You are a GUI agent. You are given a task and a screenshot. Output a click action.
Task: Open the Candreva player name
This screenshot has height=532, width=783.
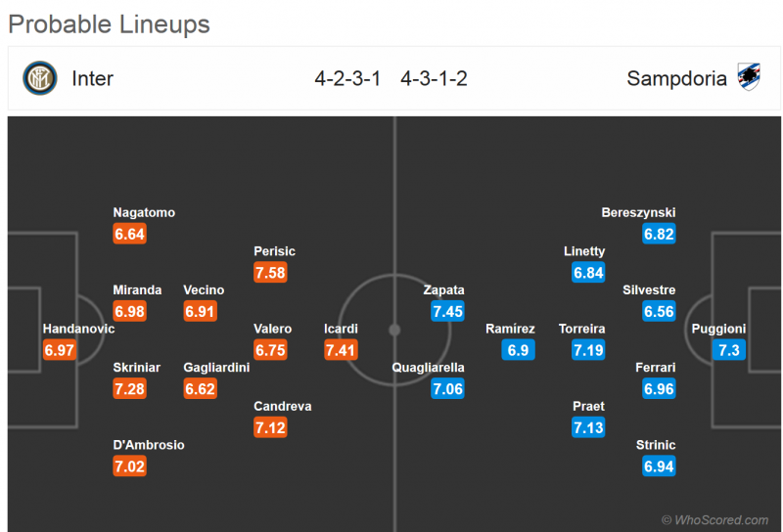[x=282, y=406]
